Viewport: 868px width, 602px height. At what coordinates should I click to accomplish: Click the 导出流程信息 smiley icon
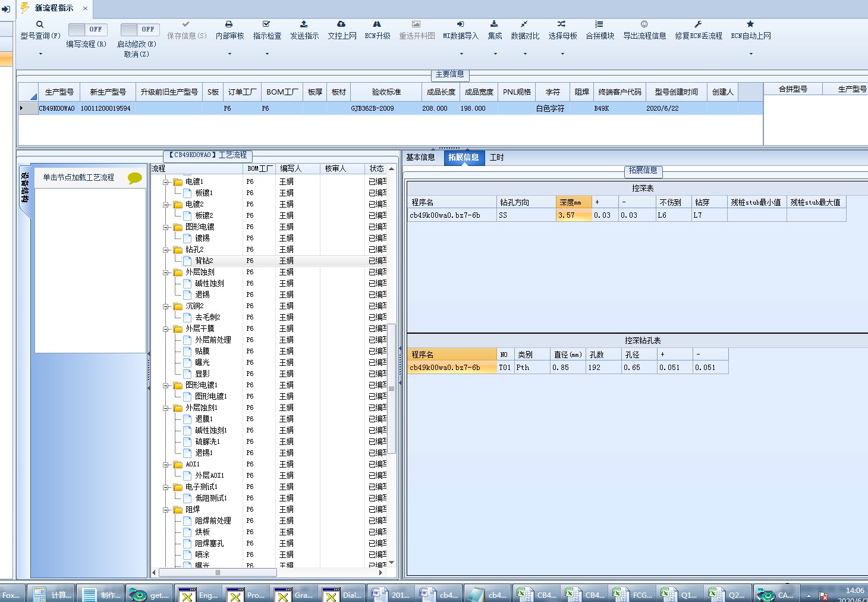[x=644, y=24]
